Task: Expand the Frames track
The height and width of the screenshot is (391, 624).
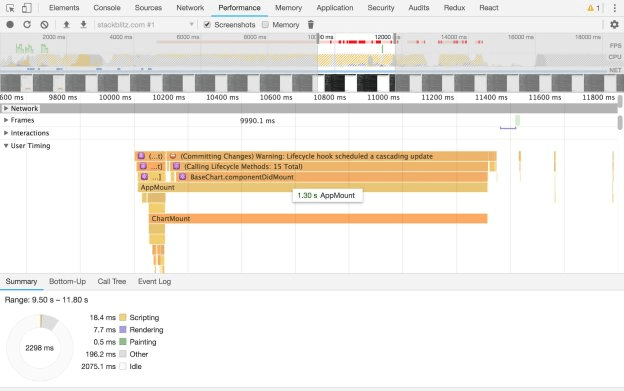Action: pyautogui.click(x=6, y=120)
